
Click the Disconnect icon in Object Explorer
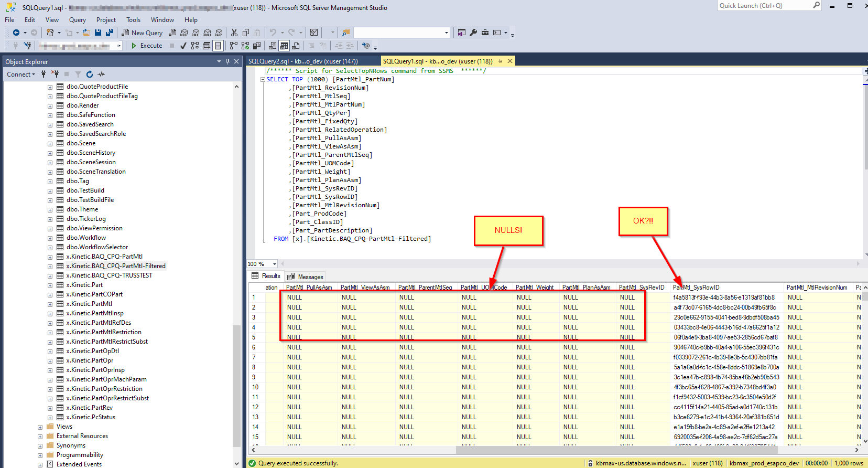(x=55, y=75)
